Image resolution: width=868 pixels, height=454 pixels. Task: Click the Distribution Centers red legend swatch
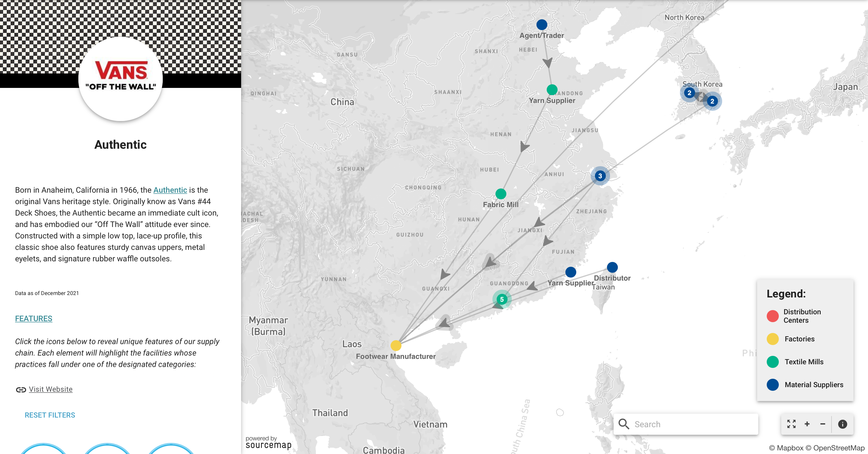[773, 316]
